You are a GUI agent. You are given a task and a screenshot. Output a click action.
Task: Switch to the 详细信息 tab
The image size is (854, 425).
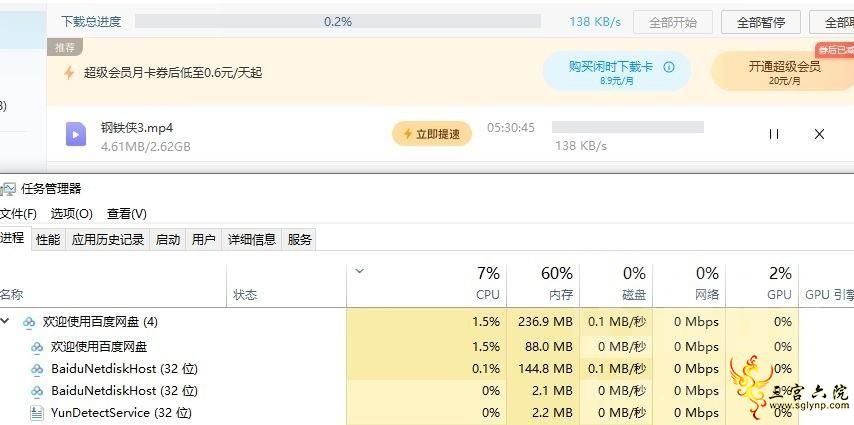coord(252,239)
